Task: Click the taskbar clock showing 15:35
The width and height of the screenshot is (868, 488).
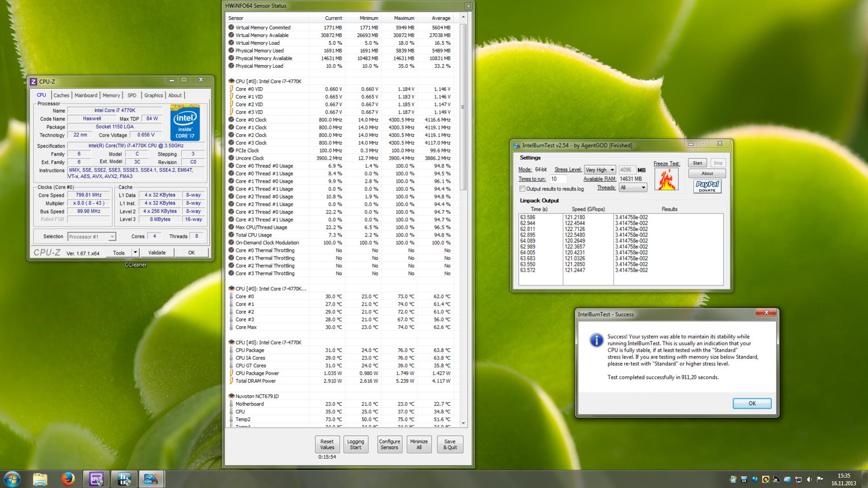Action: coord(844,479)
